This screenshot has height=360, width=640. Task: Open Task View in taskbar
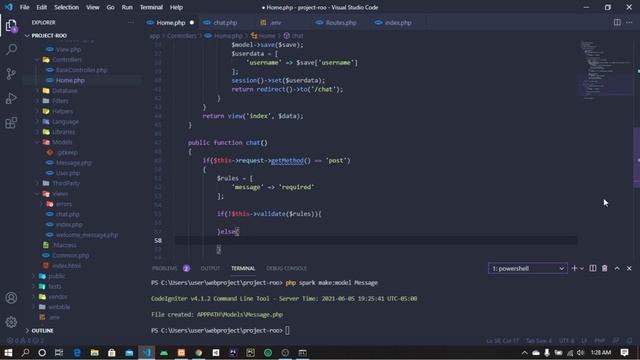[x=59, y=353]
